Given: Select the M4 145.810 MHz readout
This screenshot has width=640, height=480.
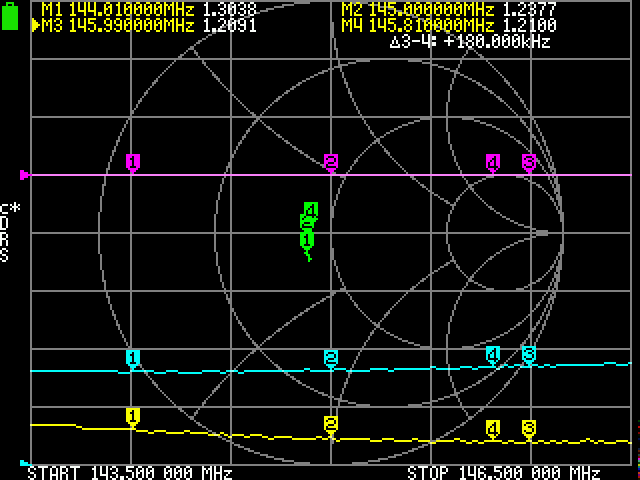Looking at the screenshot, I should pyautogui.click(x=449, y=25).
